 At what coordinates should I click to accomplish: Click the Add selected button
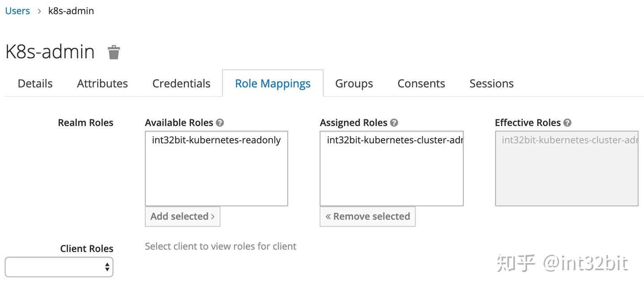(182, 217)
